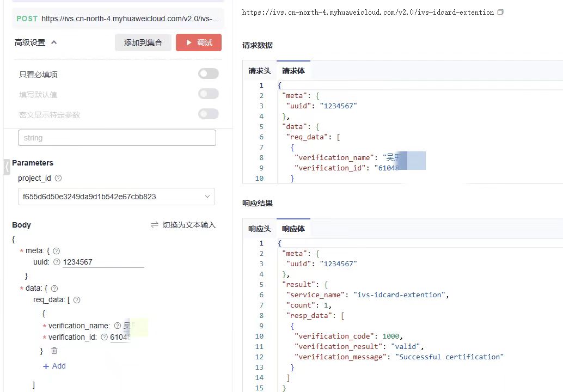Click "Successful certification" message text
The image size is (563, 392).
pyautogui.click(x=450, y=357)
